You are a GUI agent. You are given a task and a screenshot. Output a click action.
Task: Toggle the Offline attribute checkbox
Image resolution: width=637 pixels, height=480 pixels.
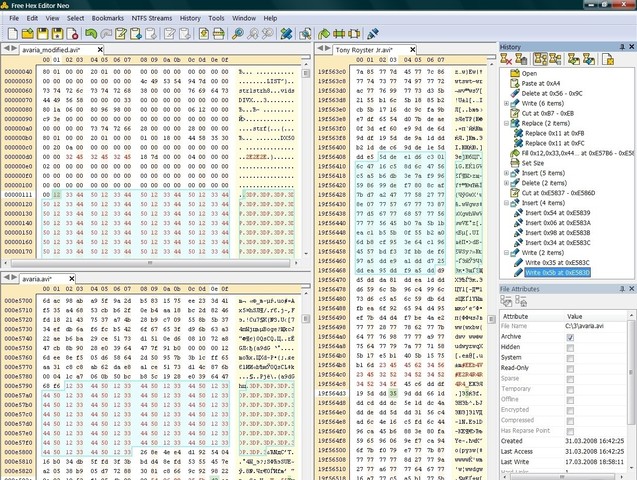[570, 400]
